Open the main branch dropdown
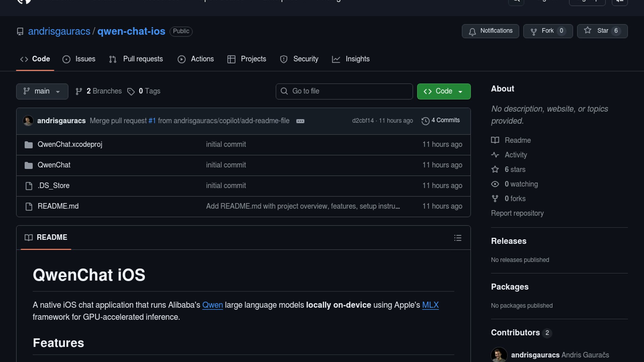644x362 pixels. 42,92
